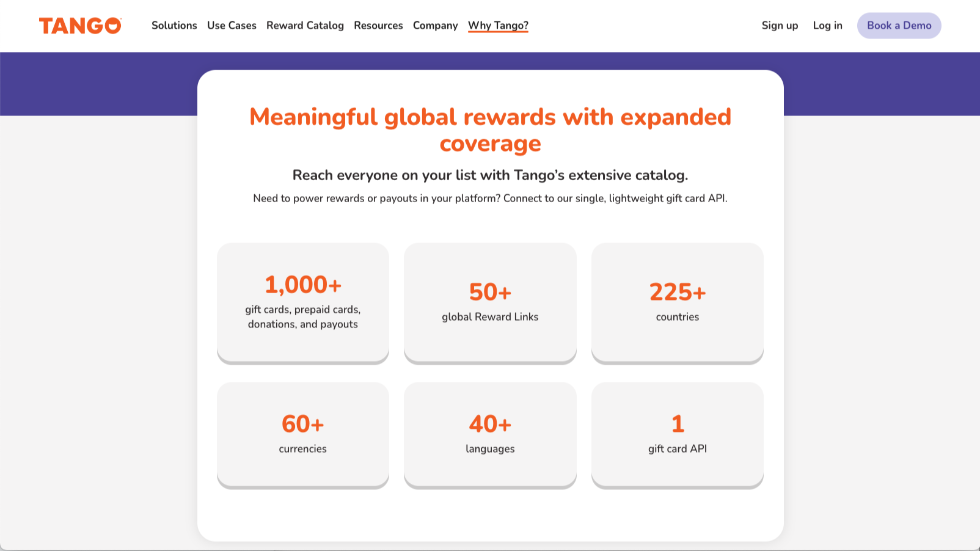The height and width of the screenshot is (551, 980).
Task: Click the Reach everyone on your list subheading
Action: [x=490, y=175]
